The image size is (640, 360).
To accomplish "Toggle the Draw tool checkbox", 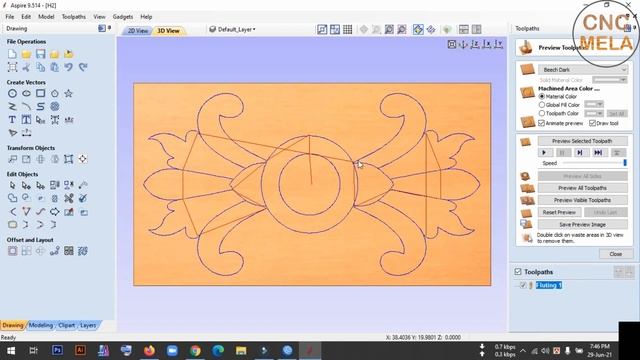I will [592, 123].
